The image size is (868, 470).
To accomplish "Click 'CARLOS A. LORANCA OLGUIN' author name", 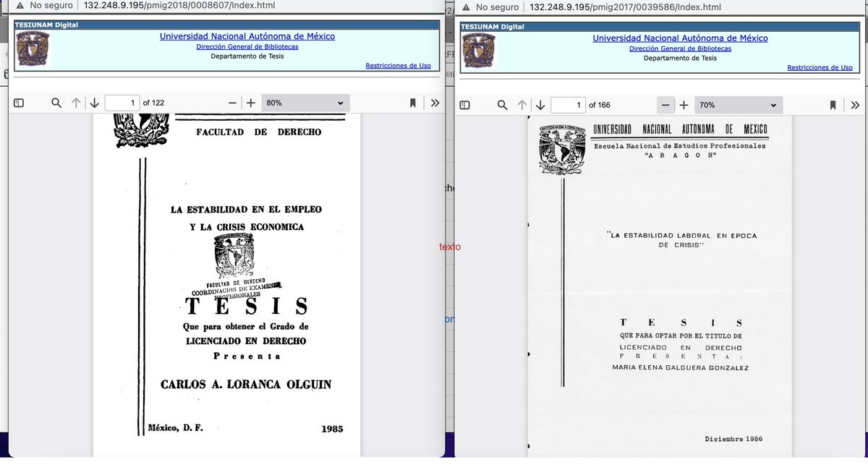I will point(246,385).
